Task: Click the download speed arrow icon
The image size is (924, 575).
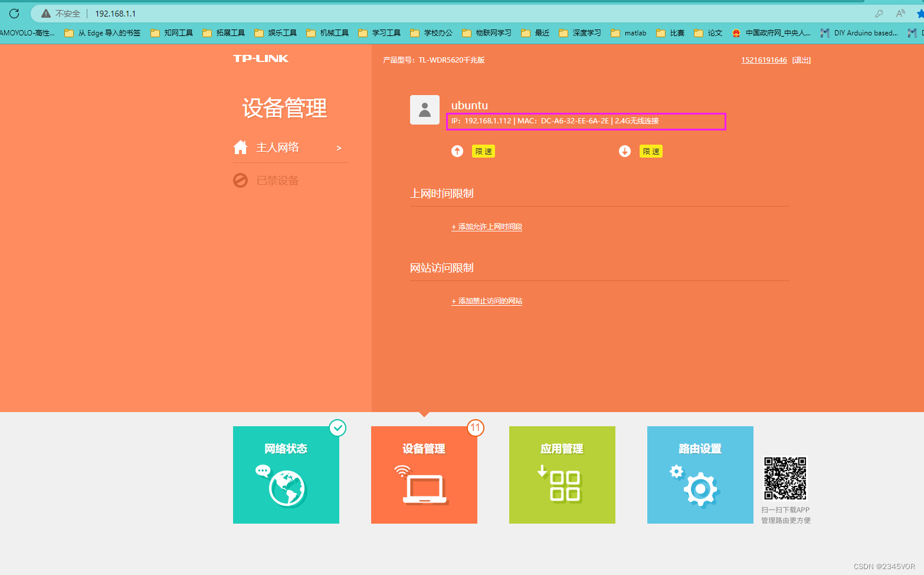Action: pos(625,151)
